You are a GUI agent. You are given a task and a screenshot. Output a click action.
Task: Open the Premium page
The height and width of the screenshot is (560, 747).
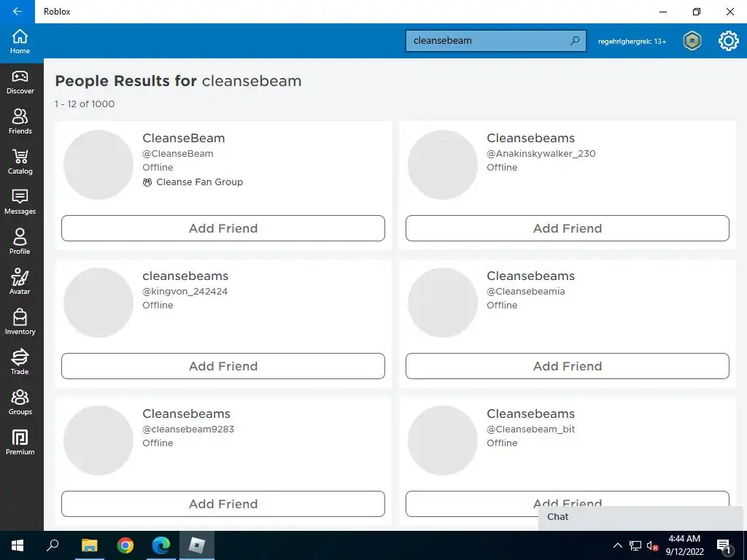(x=20, y=443)
